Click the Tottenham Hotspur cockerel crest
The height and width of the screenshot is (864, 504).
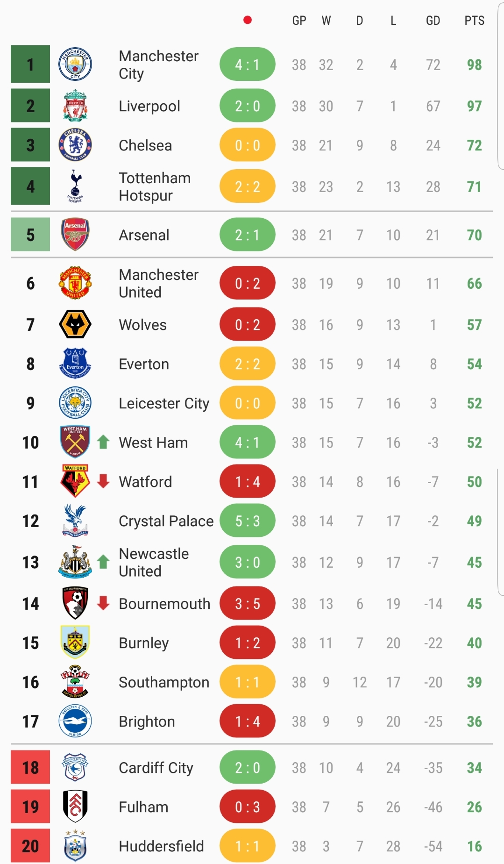(x=75, y=186)
